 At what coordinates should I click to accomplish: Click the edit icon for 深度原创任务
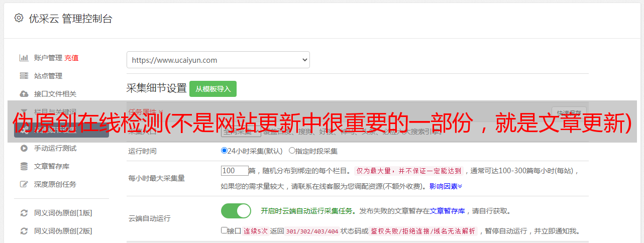coord(24,184)
